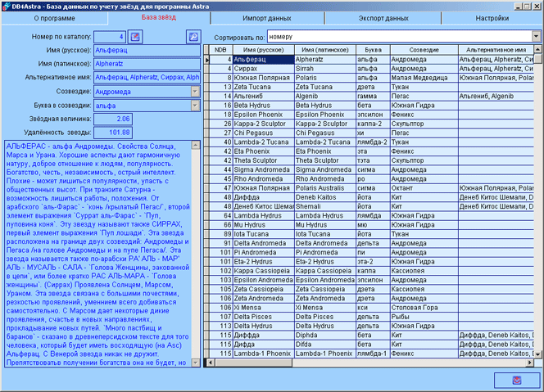Click the Имя (латинское) column header
Image resolution: width=544 pixels, height=392 pixels.
324,50
